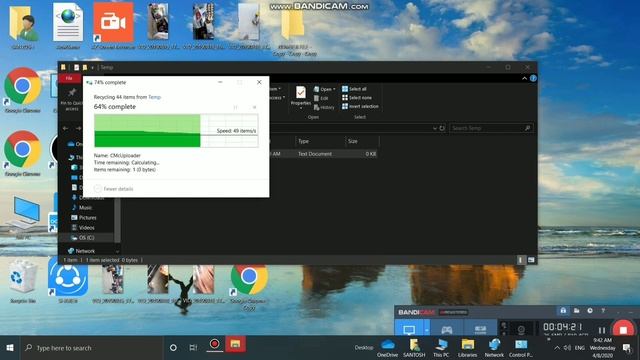Open ENG language indicator
The width and height of the screenshot is (640, 360).
pos(580,348)
